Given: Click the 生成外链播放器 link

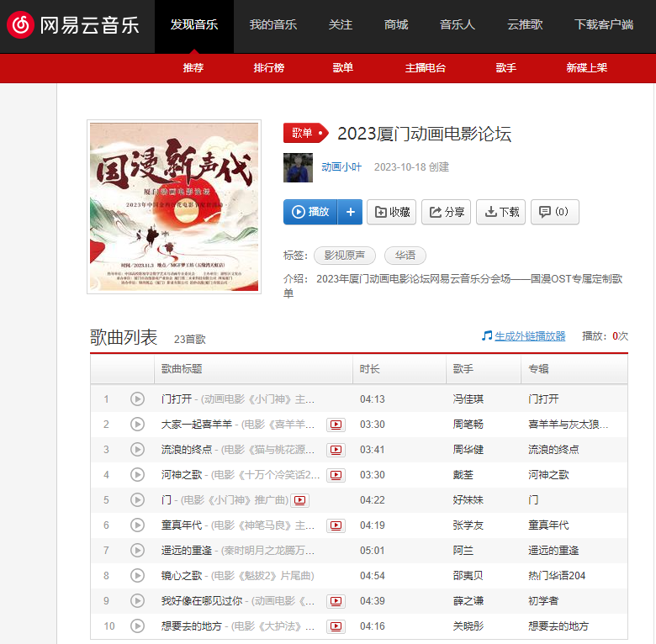Looking at the screenshot, I should click(x=530, y=336).
